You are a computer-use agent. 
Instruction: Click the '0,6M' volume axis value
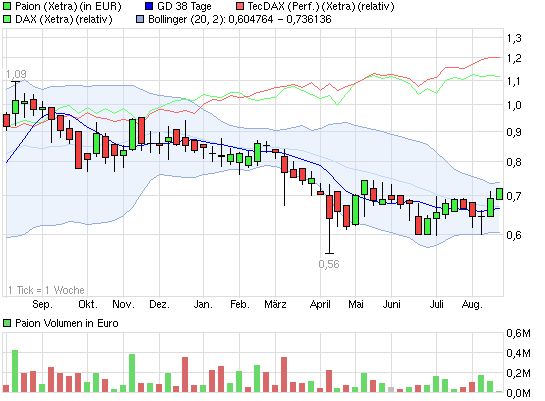(x=518, y=333)
